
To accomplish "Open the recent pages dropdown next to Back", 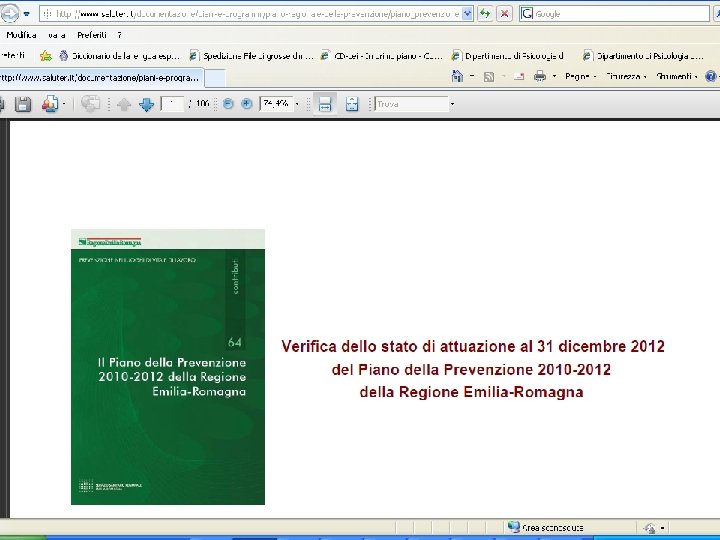I will 27,14.
